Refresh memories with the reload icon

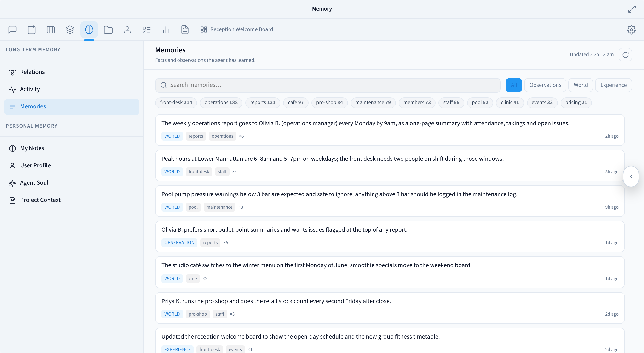click(x=625, y=55)
